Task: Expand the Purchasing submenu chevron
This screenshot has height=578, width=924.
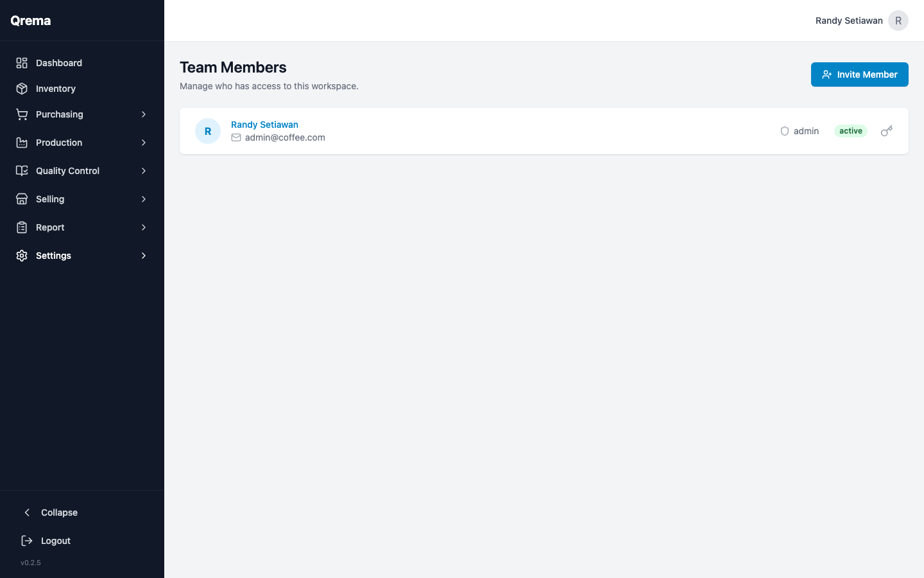Action: (x=143, y=114)
